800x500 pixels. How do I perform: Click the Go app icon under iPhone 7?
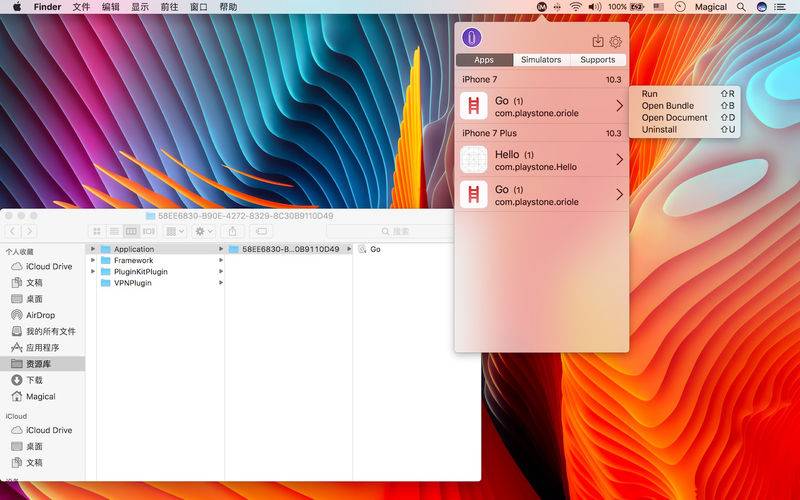[x=473, y=106]
